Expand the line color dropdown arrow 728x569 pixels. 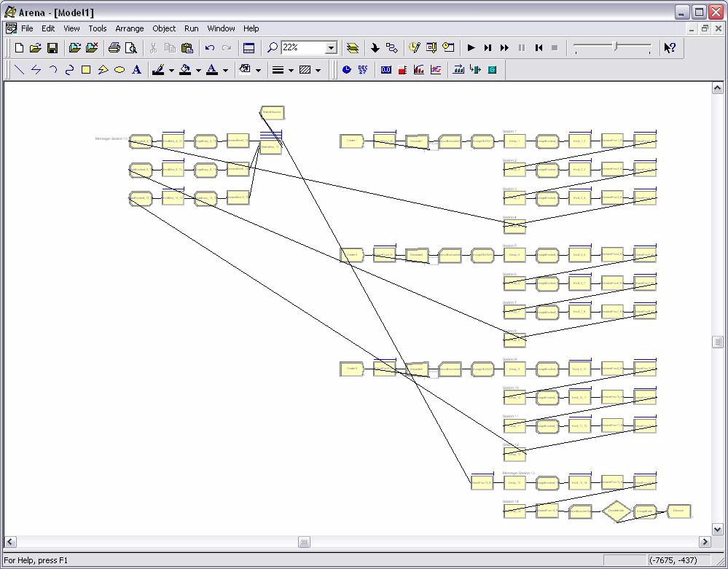pyautogui.click(x=171, y=71)
